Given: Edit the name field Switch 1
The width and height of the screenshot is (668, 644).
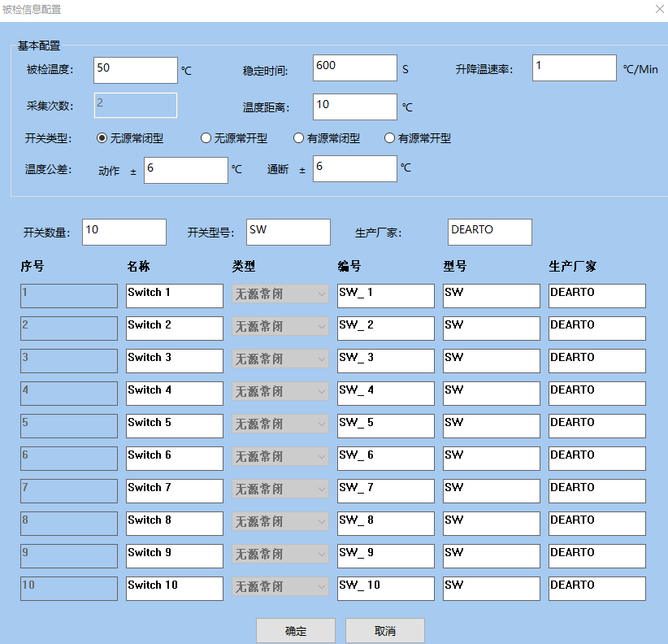Looking at the screenshot, I should (175, 296).
